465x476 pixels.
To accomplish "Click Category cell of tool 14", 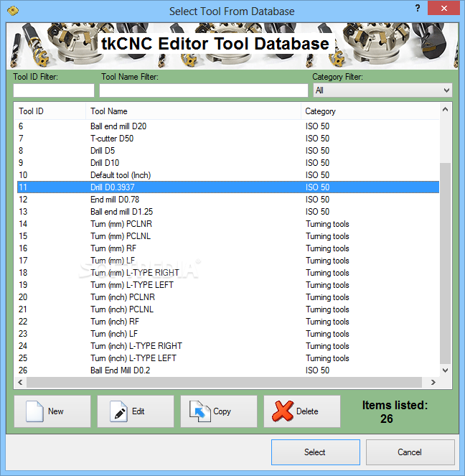I will (x=327, y=224).
